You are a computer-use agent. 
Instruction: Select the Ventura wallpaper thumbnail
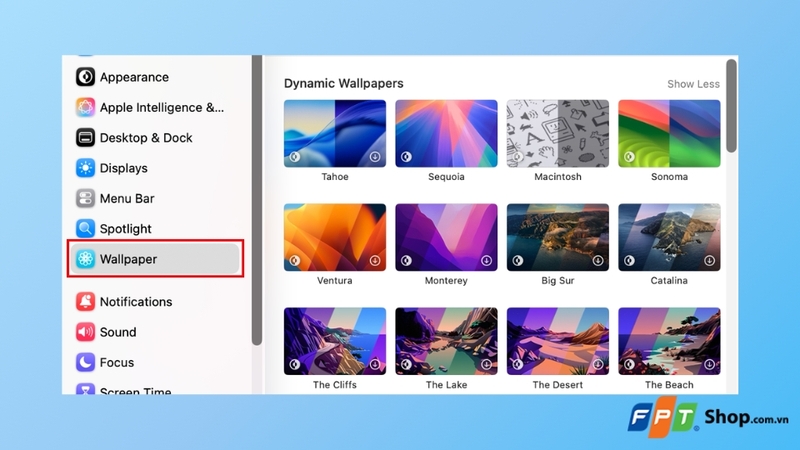click(x=335, y=237)
